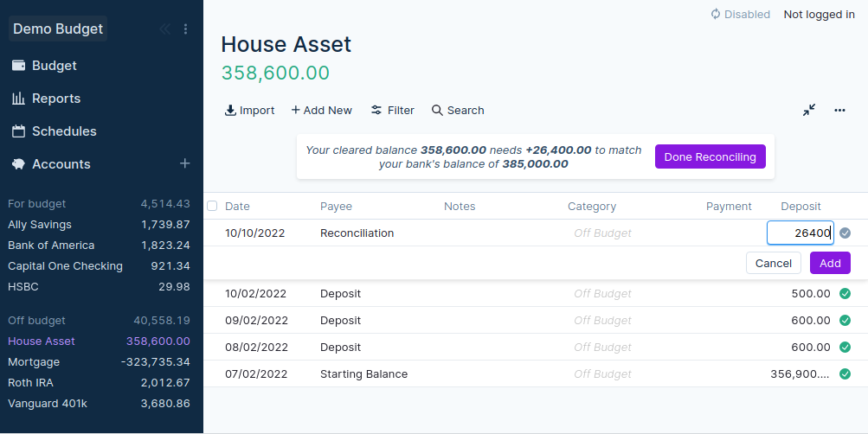The width and height of the screenshot is (868, 434).
Task: Open the Filter tool
Action: [x=392, y=111]
